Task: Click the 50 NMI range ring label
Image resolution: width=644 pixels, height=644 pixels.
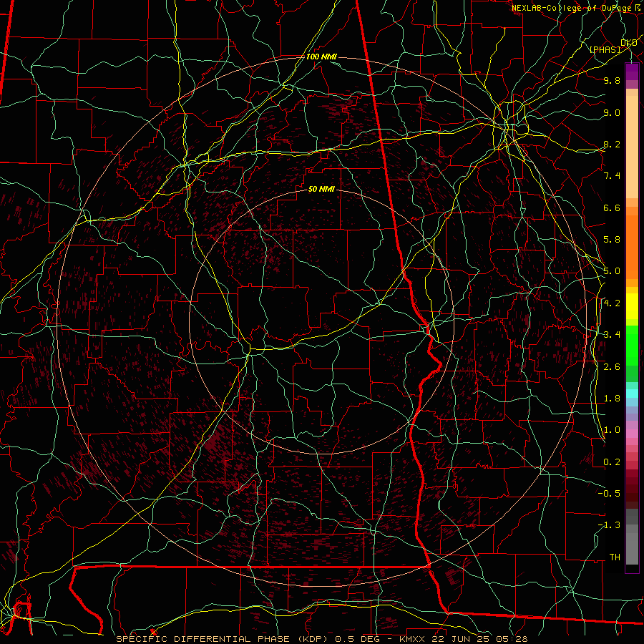Action: (x=321, y=189)
